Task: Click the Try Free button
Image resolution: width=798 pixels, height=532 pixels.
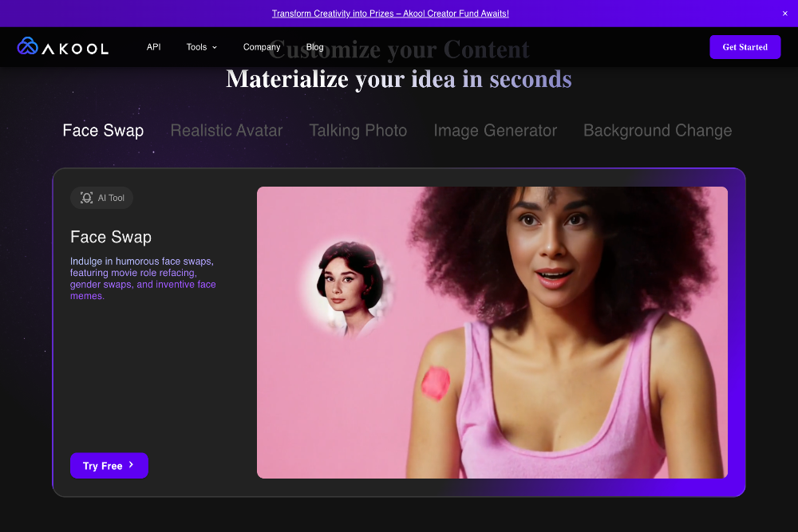Action: pyautogui.click(x=109, y=466)
